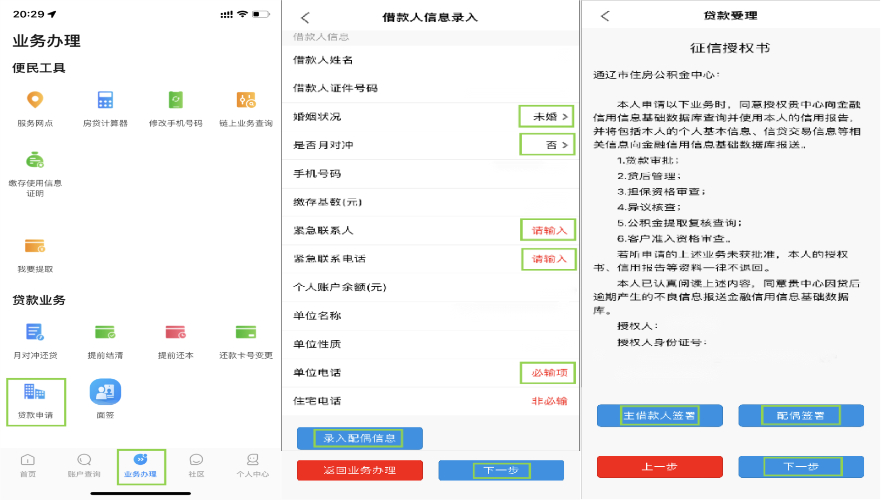Tap the 我要提取 withdrawal icon
The image size is (881, 500).
pyautogui.click(x=35, y=246)
